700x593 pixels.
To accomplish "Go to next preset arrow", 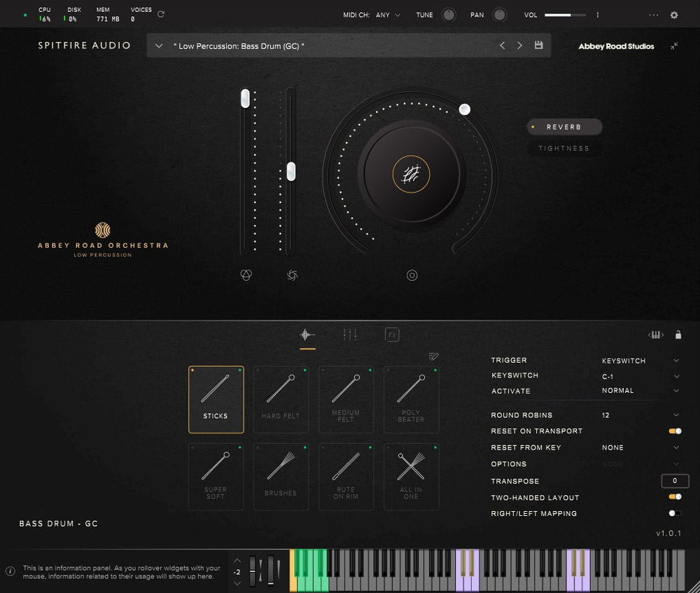I will coord(519,46).
